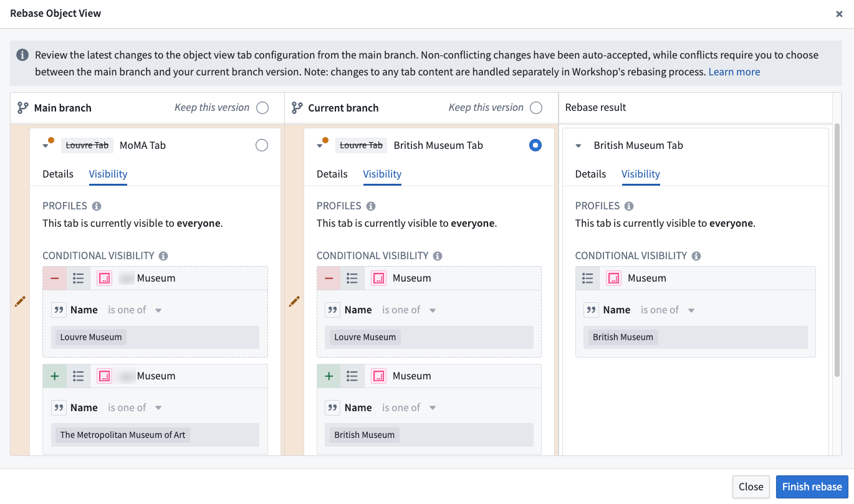The image size is (854, 504).
Task: Click the British Museum value tag in Rebase result
Action: (623, 337)
